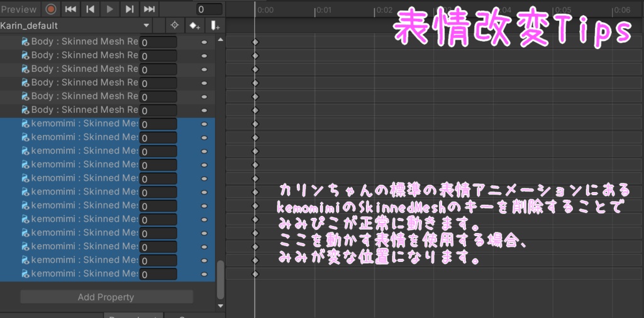Click the value field of the topmost Body row
The height and width of the screenshot is (318, 644).
click(x=158, y=42)
